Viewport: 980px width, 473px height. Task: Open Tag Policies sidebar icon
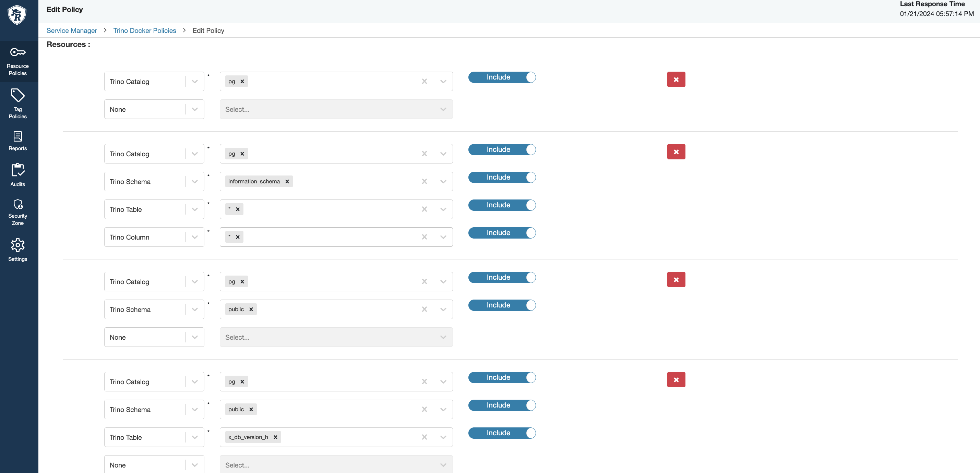tap(17, 95)
